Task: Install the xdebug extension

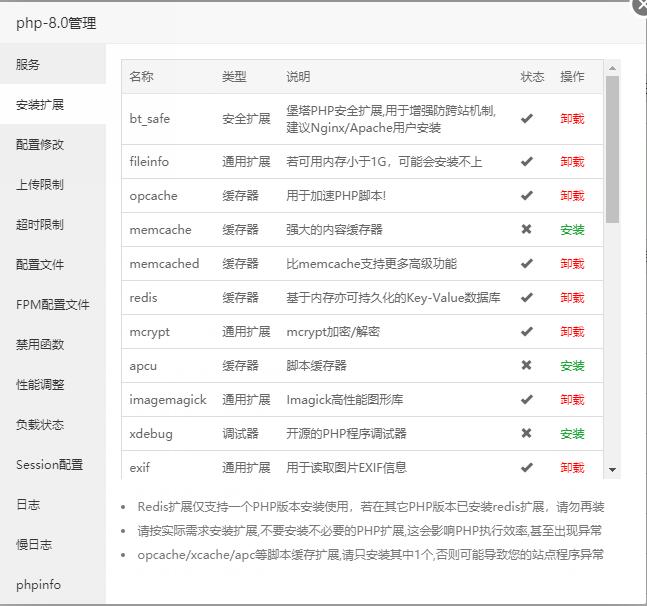Action: point(572,434)
